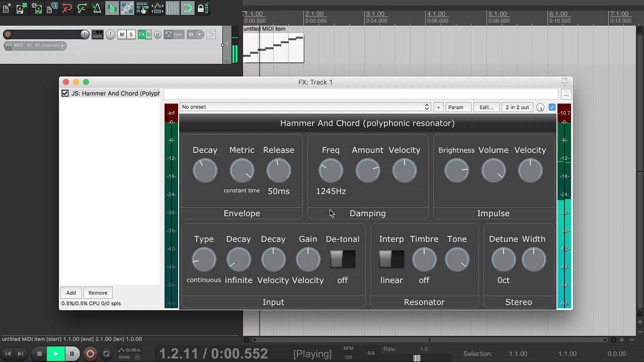
Task: Click the Impulse Volume knob
Action: (494, 171)
